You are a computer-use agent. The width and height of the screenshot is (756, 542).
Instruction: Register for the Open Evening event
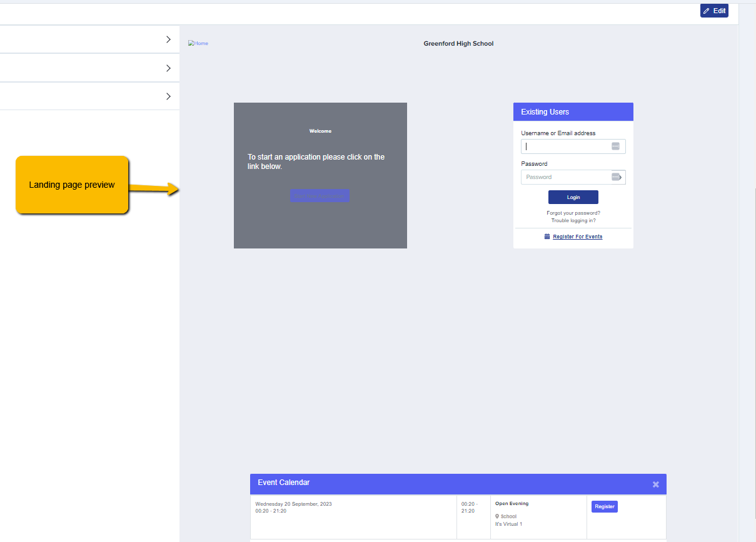[604, 506]
